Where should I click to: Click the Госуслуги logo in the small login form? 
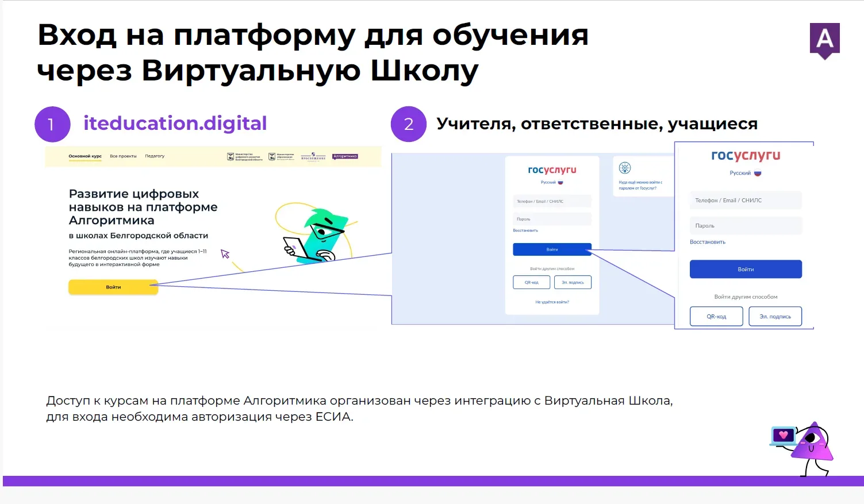pyautogui.click(x=552, y=170)
